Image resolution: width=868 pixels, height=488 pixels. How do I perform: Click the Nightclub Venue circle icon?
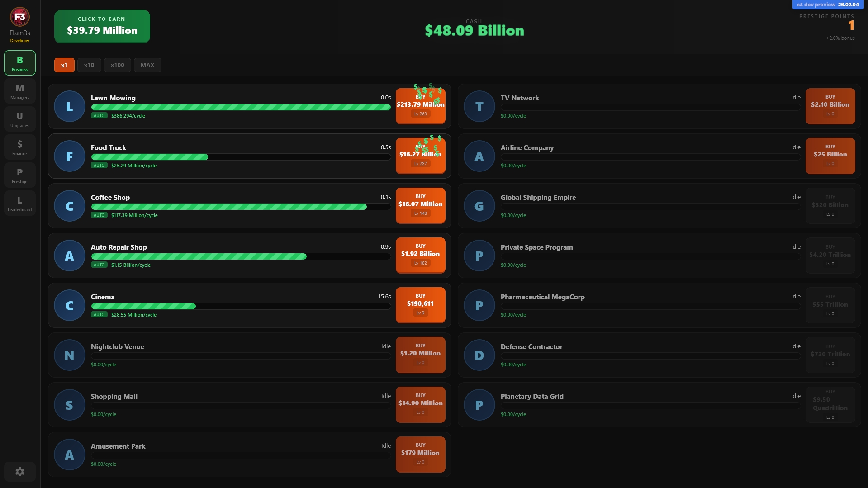[69, 355]
